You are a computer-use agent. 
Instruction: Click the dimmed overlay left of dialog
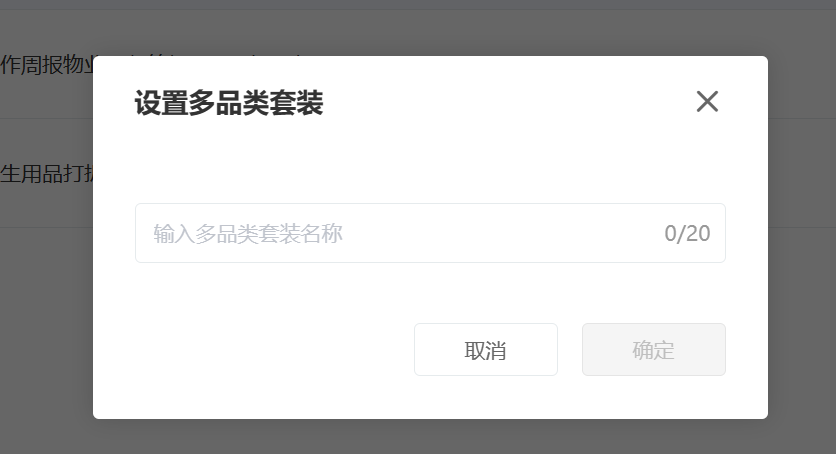coord(46,320)
